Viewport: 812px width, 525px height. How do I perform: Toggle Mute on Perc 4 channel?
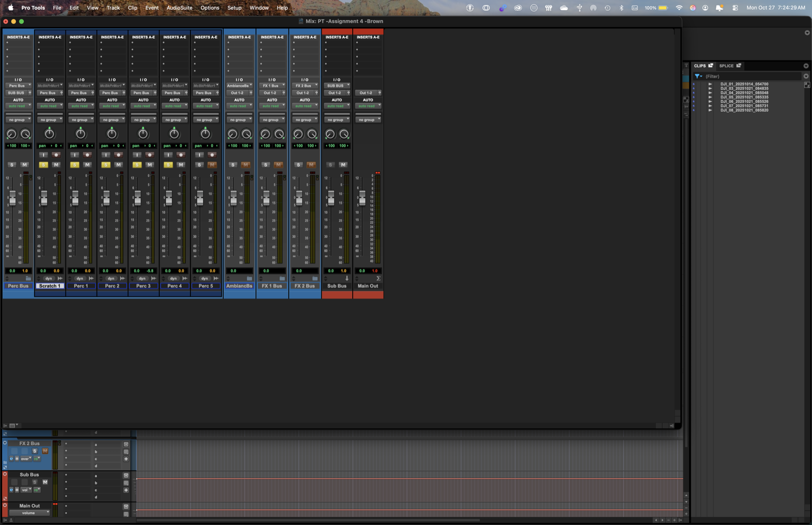(181, 165)
